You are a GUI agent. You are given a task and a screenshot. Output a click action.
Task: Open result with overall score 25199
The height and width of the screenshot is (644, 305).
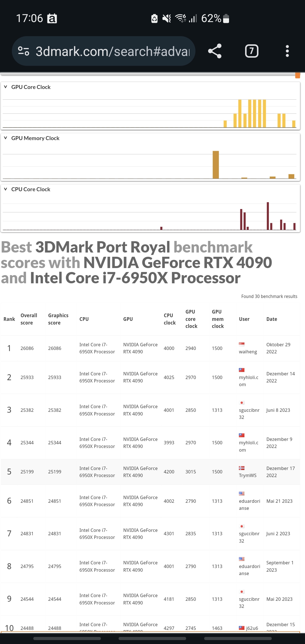point(27,472)
